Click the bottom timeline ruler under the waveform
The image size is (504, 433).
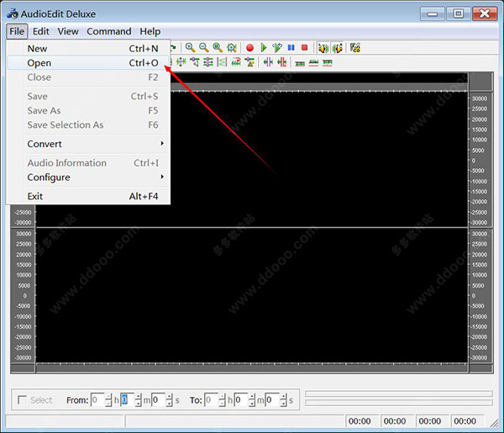coord(252,367)
